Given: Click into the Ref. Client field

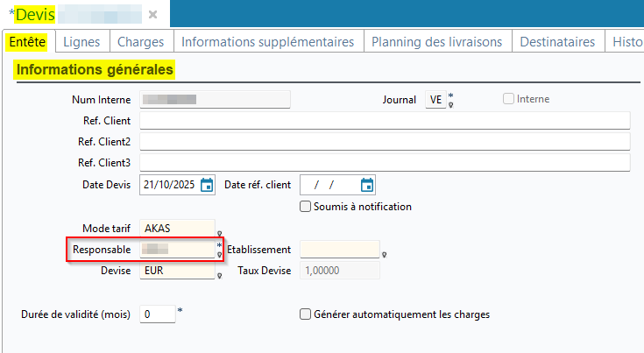Looking at the screenshot, I should (x=384, y=120).
